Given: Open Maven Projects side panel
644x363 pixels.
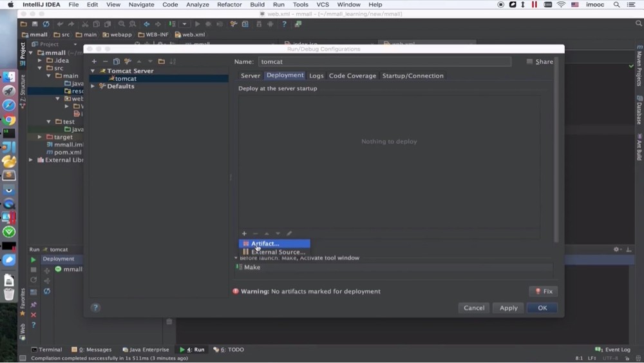Looking at the screenshot, I should click(639, 66).
